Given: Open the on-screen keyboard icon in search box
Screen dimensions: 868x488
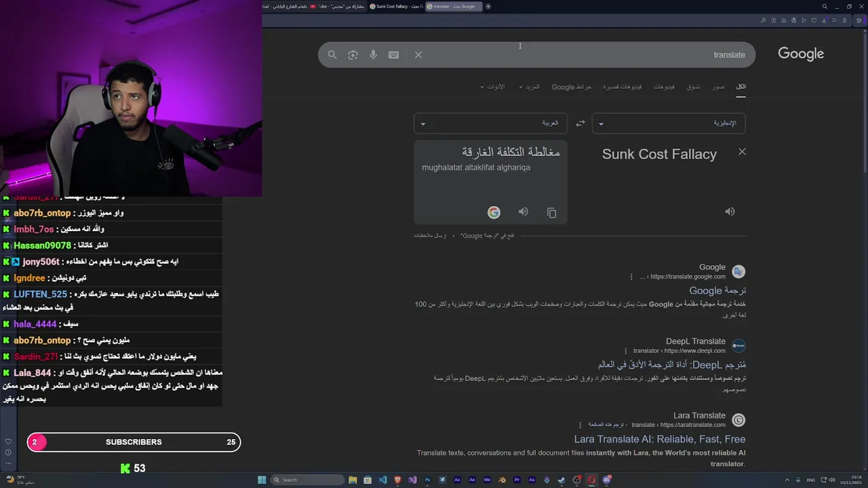Looking at the screenshot, I should coord(393,55).
